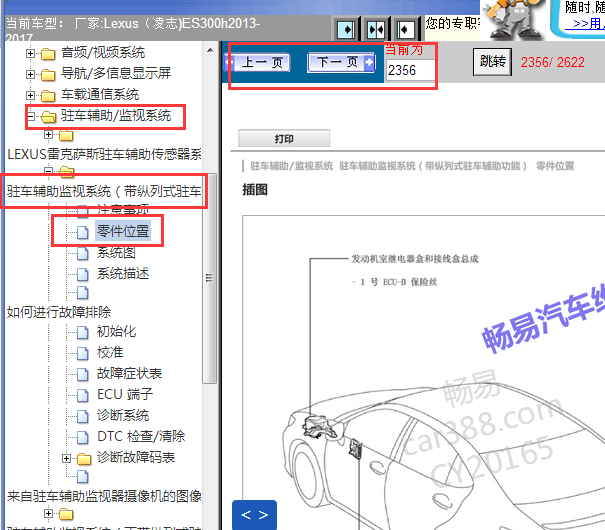Click the blue < > navigation button
The height and width of the screenshot is (530, 605).
[x=254, y=515]
